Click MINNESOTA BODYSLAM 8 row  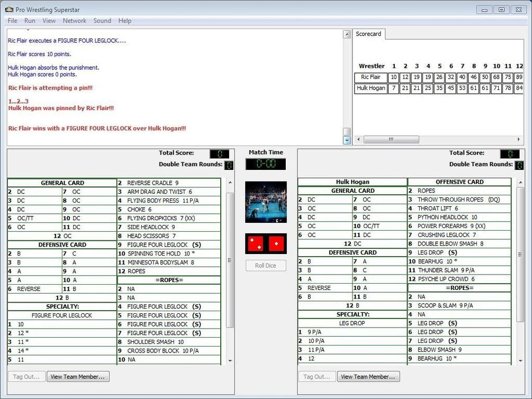(x=169, y=262)
